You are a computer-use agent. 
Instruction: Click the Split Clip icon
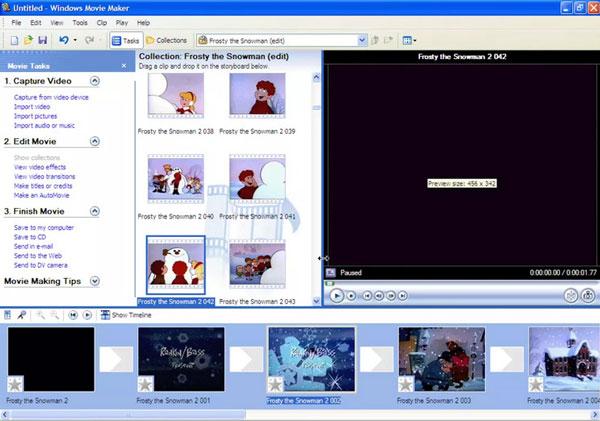click(571, 295)
